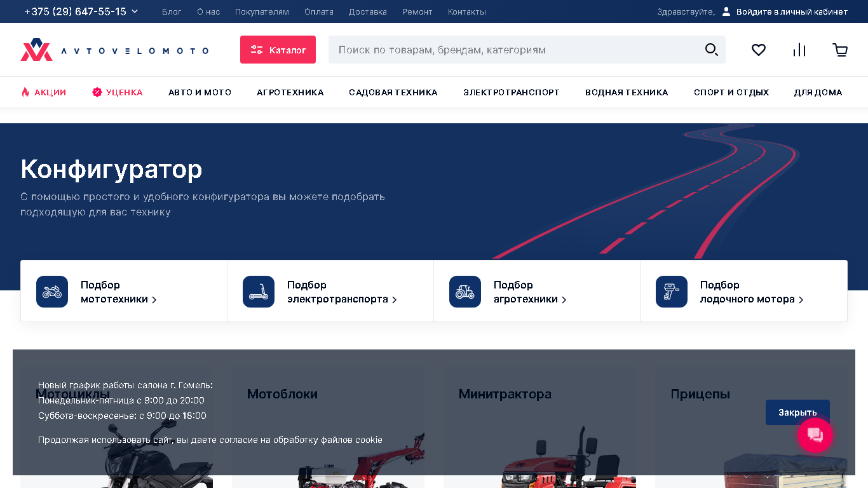Click the electric scooter selection icon
The width and height of the screenshot is (868, 488).
tap(259, 292)
